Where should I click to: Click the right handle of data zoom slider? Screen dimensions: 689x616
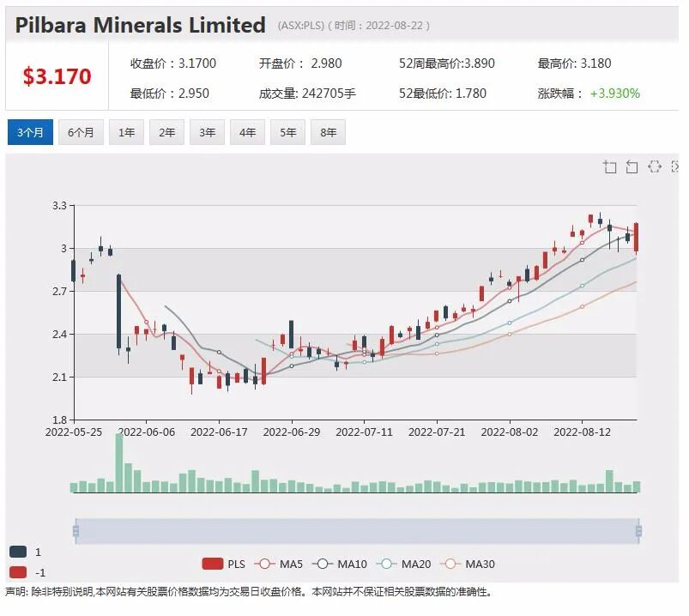pos(638,531)
